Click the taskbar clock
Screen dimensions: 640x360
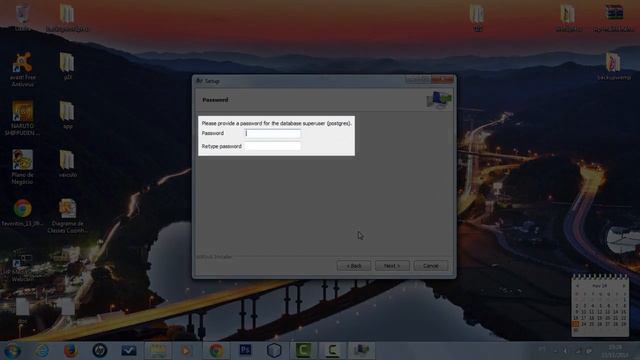pyautogui.click(x=616, y=351)
